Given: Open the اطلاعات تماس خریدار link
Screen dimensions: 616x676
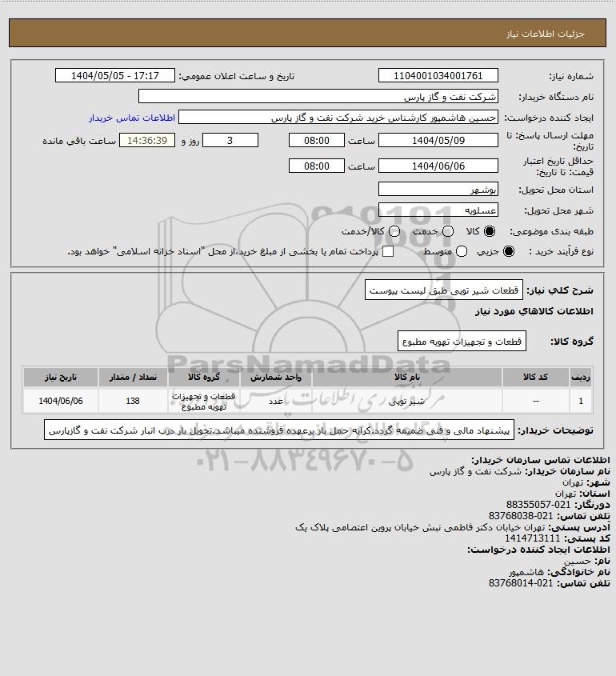Looking at the screenshot, I should tap(132, 118).
